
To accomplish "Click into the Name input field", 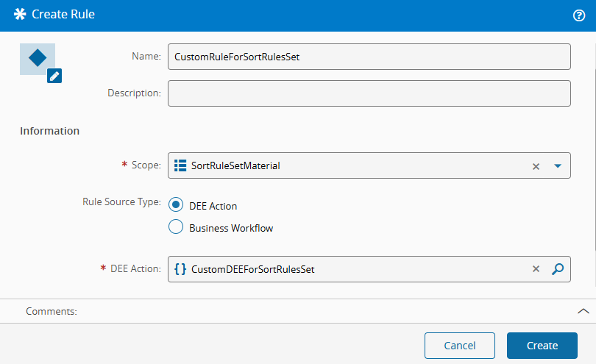I will tap(368, 57).
